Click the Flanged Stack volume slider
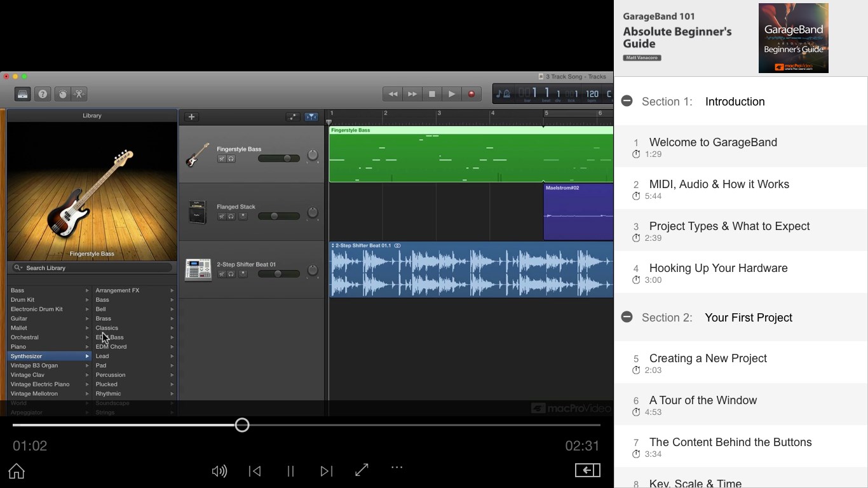 (x=279, y=216)
